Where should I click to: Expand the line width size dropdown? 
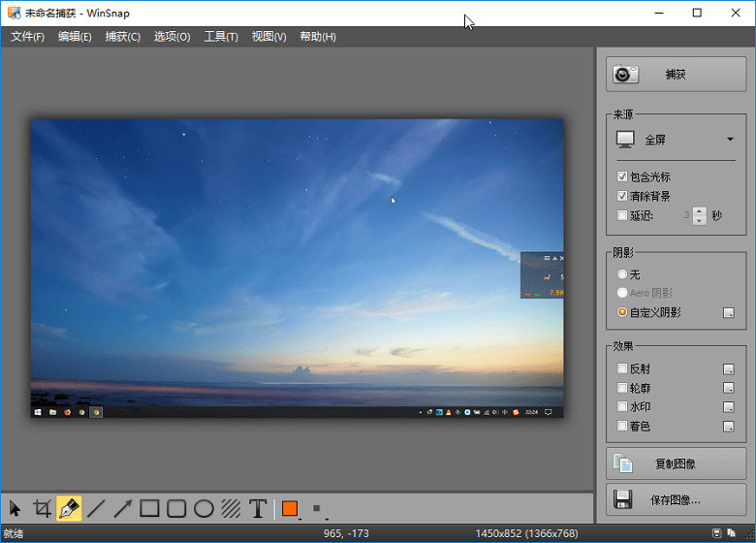tap(318, 509)
